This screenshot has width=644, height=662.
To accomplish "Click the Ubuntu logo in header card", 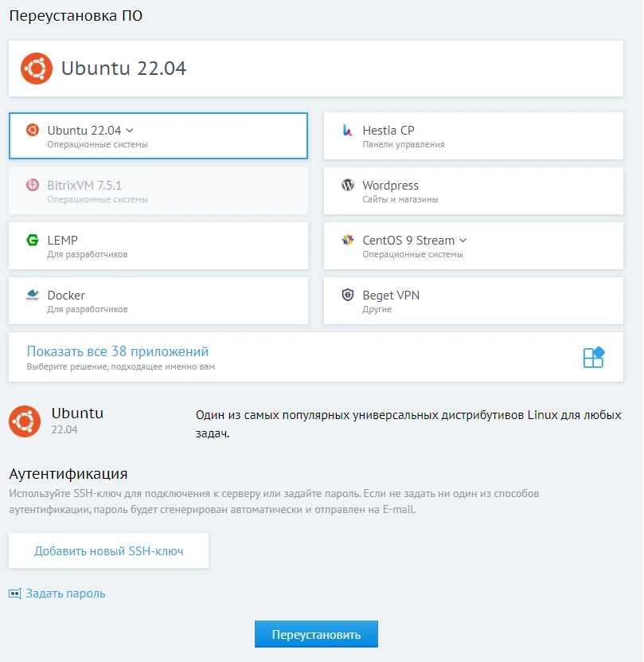I will [x=37, y=69].
